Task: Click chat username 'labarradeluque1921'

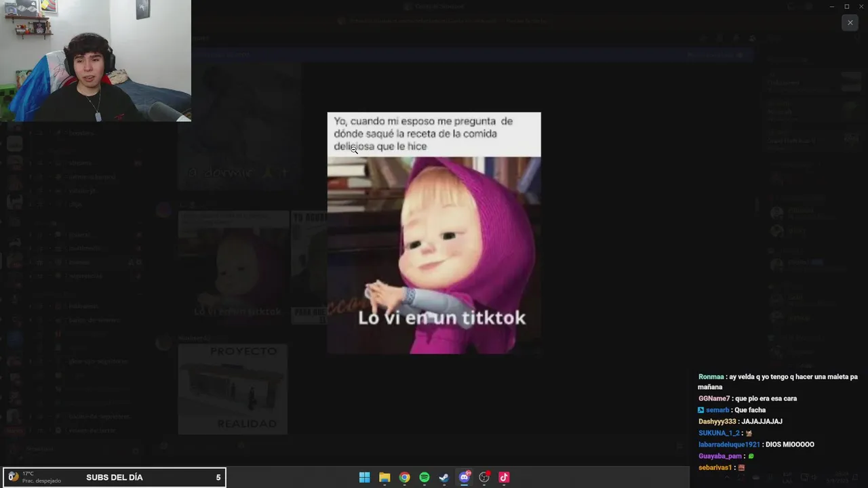Action: 729,445
